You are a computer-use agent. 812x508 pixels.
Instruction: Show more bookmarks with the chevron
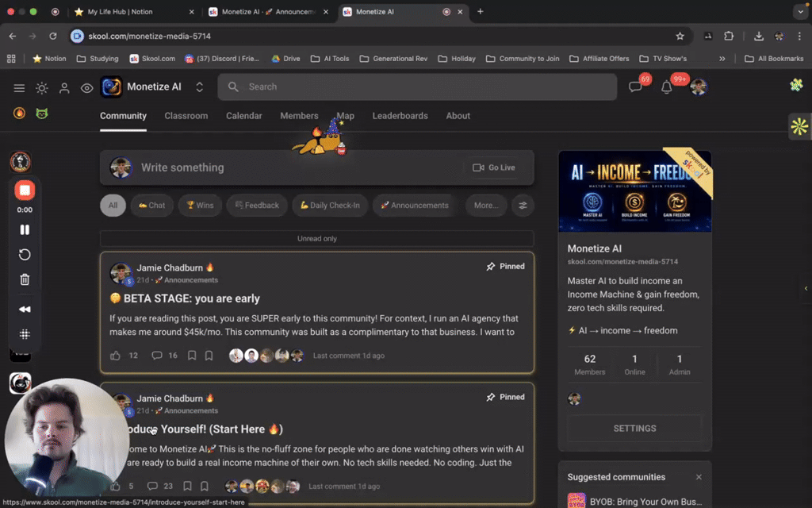[722, 59]
